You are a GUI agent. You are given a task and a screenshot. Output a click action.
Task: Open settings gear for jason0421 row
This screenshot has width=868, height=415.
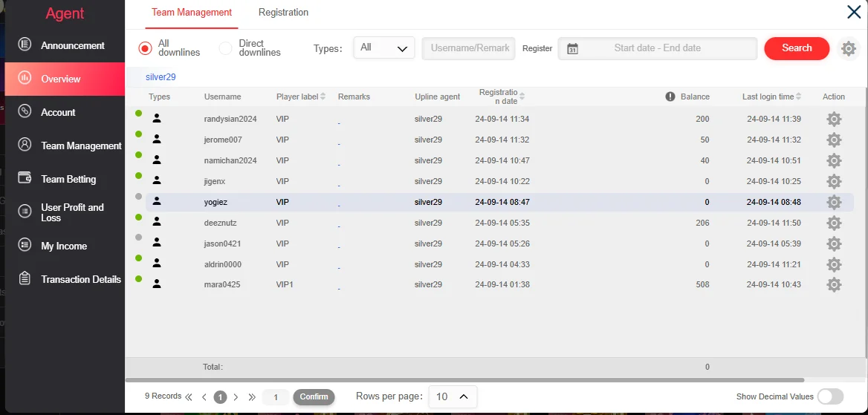tap(834, 244)
